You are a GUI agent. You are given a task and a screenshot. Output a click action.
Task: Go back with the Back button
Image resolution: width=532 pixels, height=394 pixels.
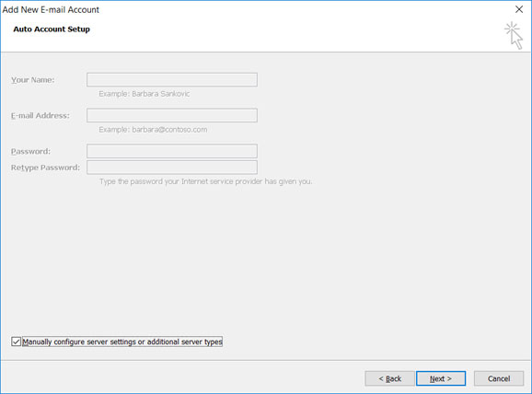[389, 378]
